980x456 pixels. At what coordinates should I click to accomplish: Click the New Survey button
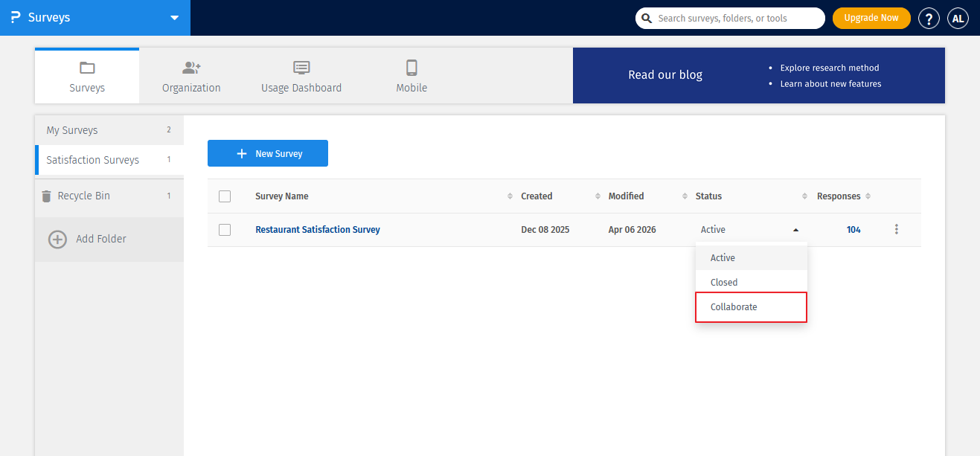tap(268, 153)
